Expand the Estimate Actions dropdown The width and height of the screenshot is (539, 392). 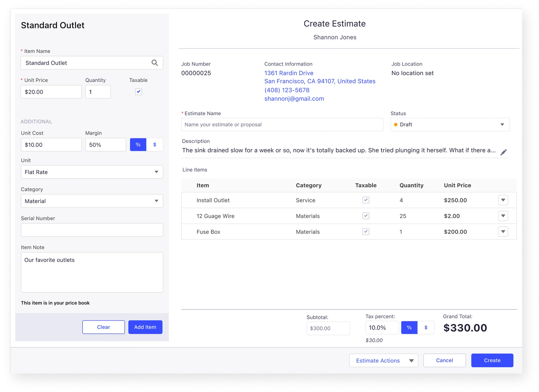click(383, 360)
